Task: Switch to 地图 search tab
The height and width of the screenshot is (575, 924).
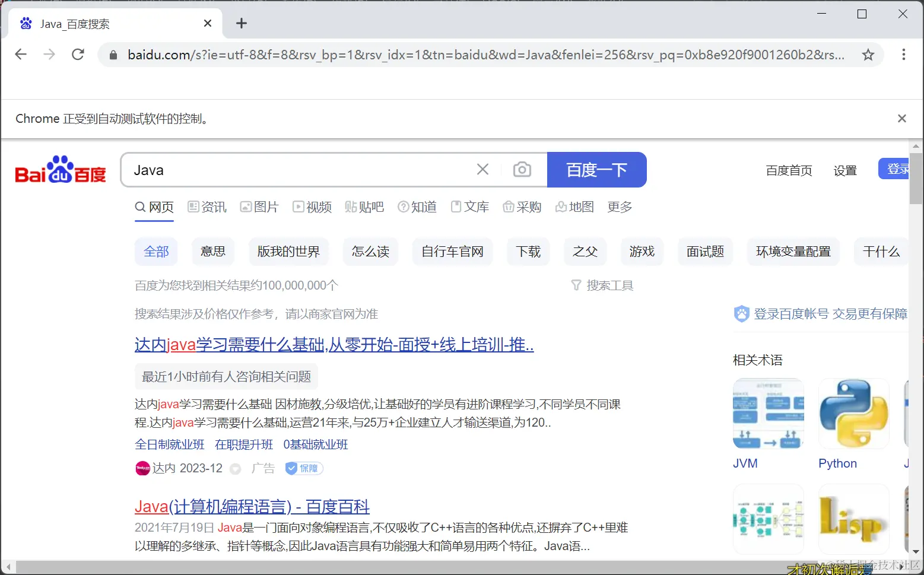Action: [x=575, y=207]
